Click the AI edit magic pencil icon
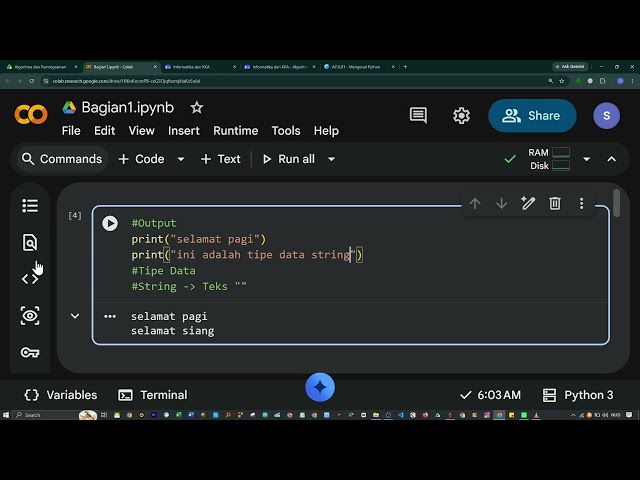 click(528, 203)
